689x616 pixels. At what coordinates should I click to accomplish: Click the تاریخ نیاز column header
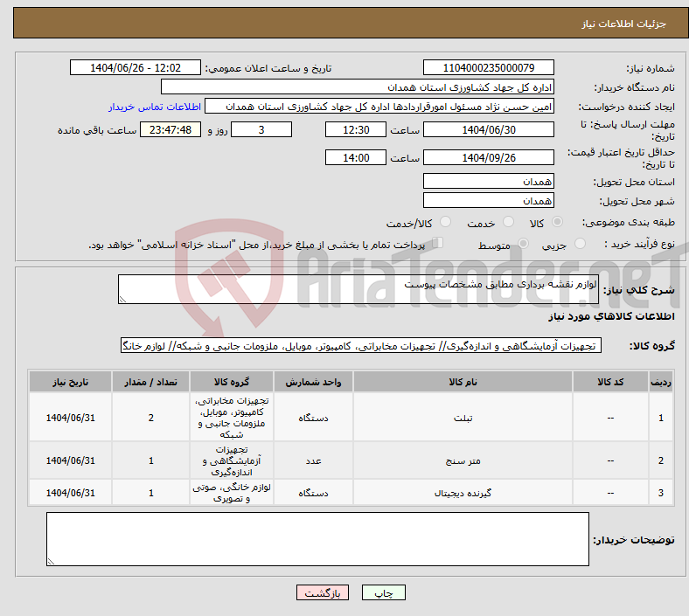[x=70, y=382]
